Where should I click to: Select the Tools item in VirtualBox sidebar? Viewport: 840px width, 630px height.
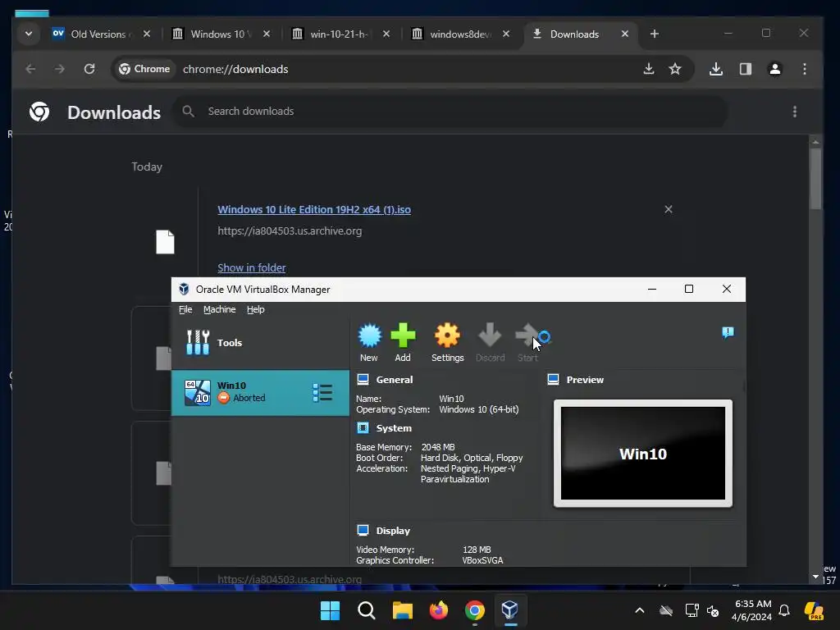pyautogui.click(x=260, y=343)
